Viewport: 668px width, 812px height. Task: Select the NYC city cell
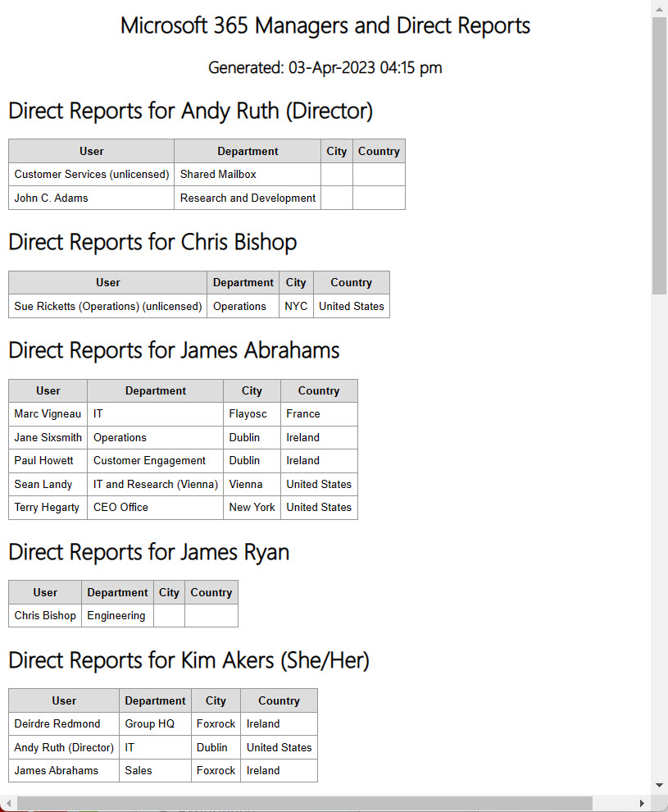(x=296, y=306)
